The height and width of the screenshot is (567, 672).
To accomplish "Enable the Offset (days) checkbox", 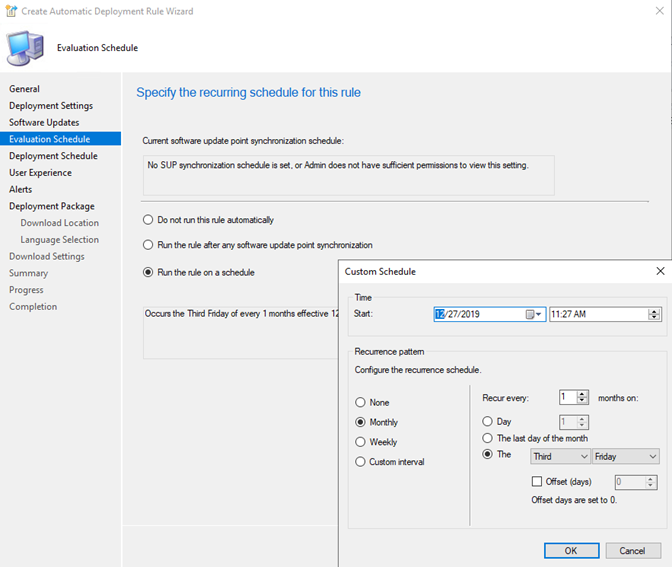I will click(x=537, y=481).
